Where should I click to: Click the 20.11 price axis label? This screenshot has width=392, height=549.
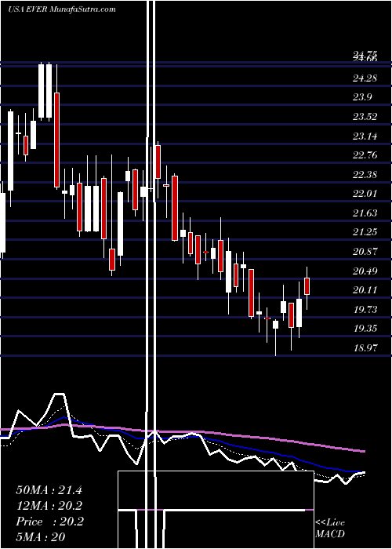365,290
